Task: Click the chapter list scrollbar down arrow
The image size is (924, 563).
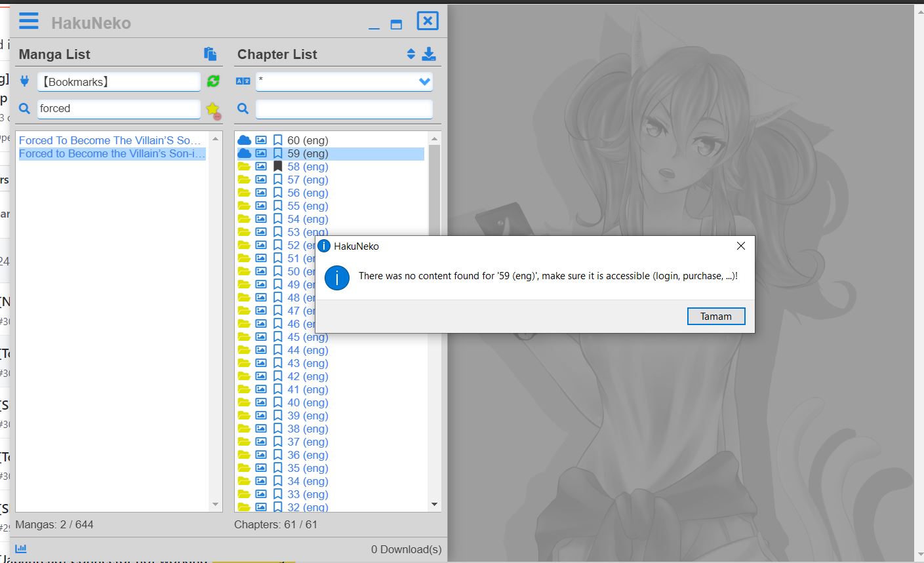Action: pyautogui.click(x=434, y=504)
